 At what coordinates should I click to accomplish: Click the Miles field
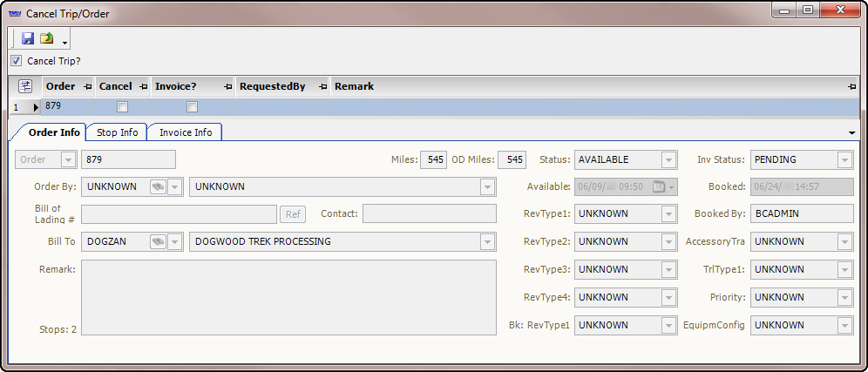click(433, 159)
